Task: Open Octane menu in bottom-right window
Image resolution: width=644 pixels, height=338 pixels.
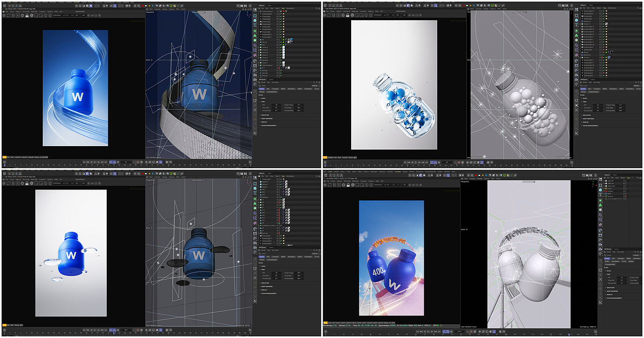Action: 440,171
